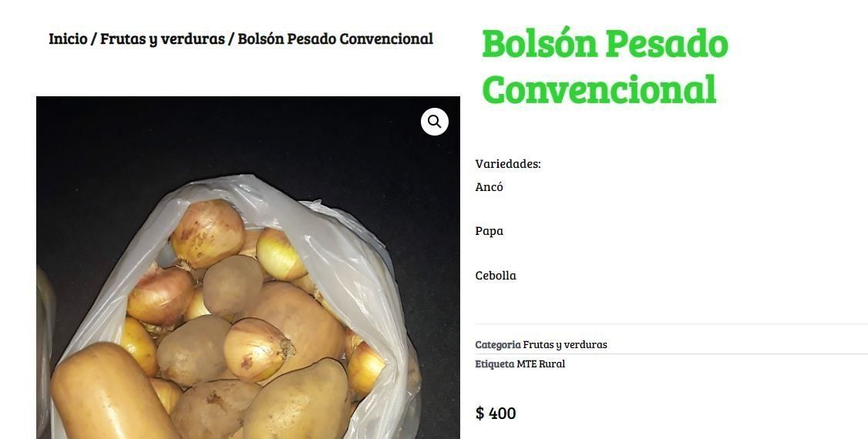Click the Cebolla variety text

pyautogui.click(x=496, y=276)
